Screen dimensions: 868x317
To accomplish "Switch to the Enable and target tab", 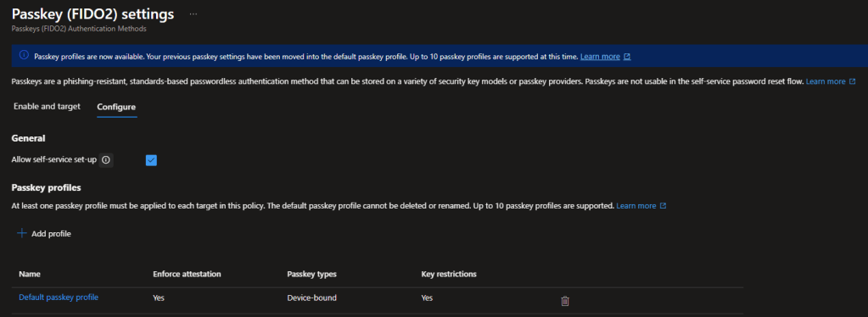I will coord(47,106).
